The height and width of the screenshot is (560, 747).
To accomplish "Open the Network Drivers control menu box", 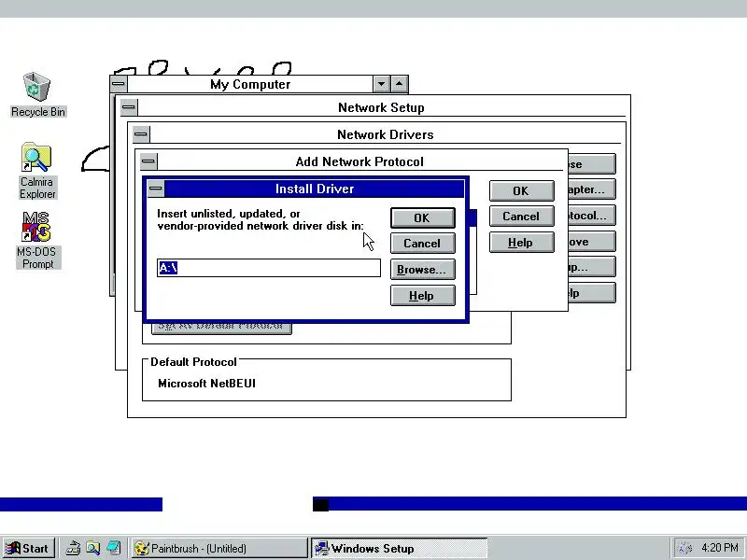I will point(141,134).
